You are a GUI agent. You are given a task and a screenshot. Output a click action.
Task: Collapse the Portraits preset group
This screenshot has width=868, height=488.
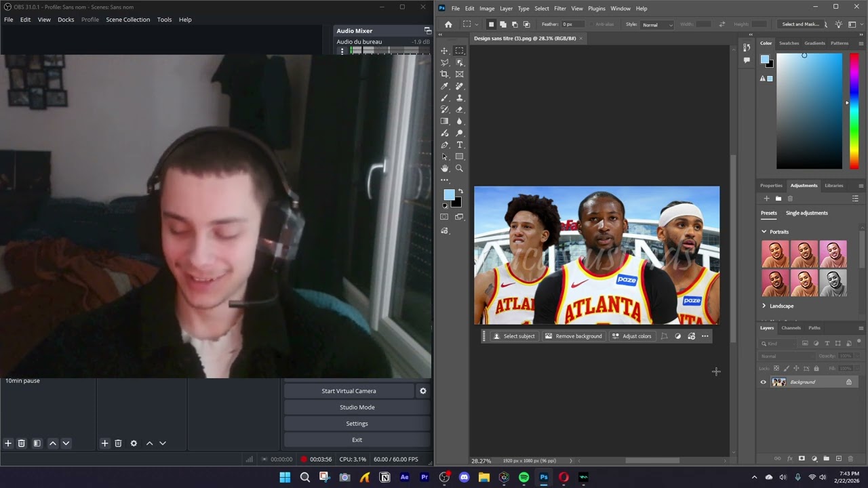764,232
